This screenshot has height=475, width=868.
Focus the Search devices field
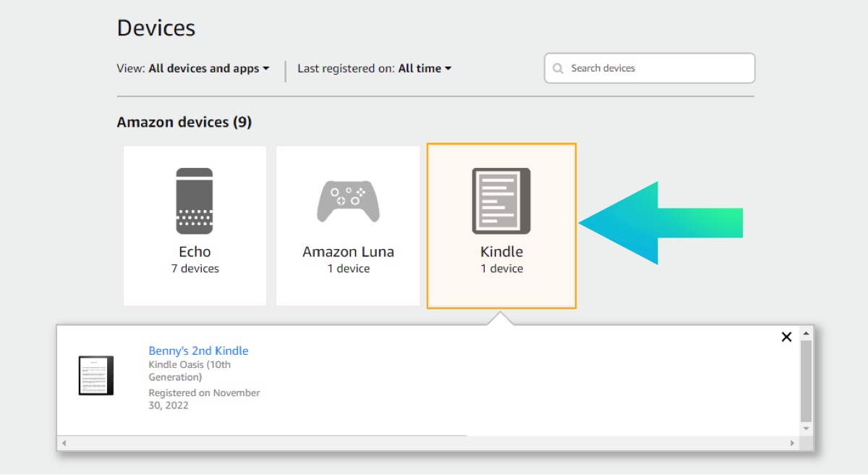click(658, 69)
